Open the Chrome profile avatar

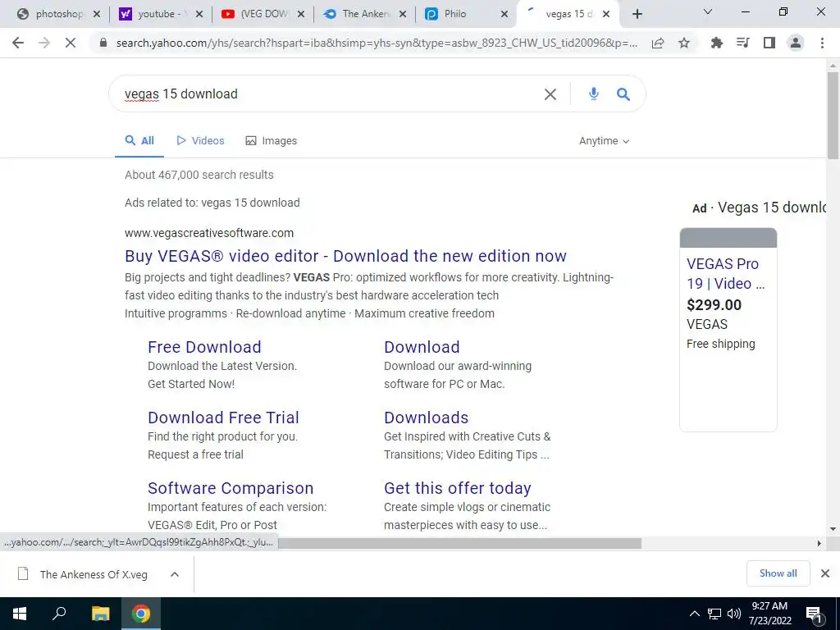pos(796,43)
